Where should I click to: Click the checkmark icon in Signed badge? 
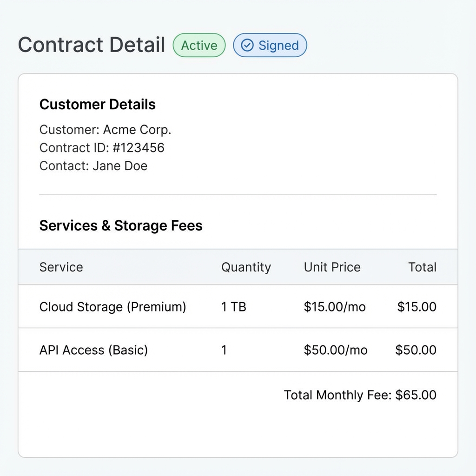(x=248, y=45)
